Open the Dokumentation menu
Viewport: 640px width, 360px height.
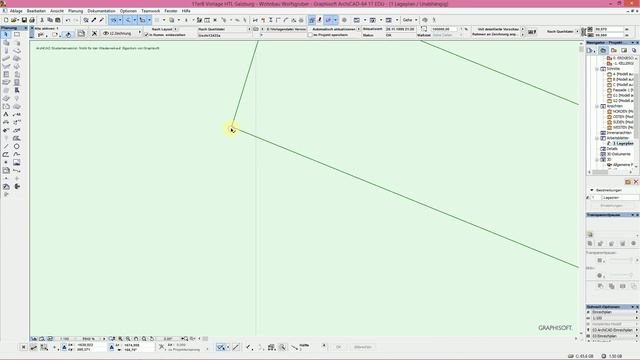click(x=101, y=11)
